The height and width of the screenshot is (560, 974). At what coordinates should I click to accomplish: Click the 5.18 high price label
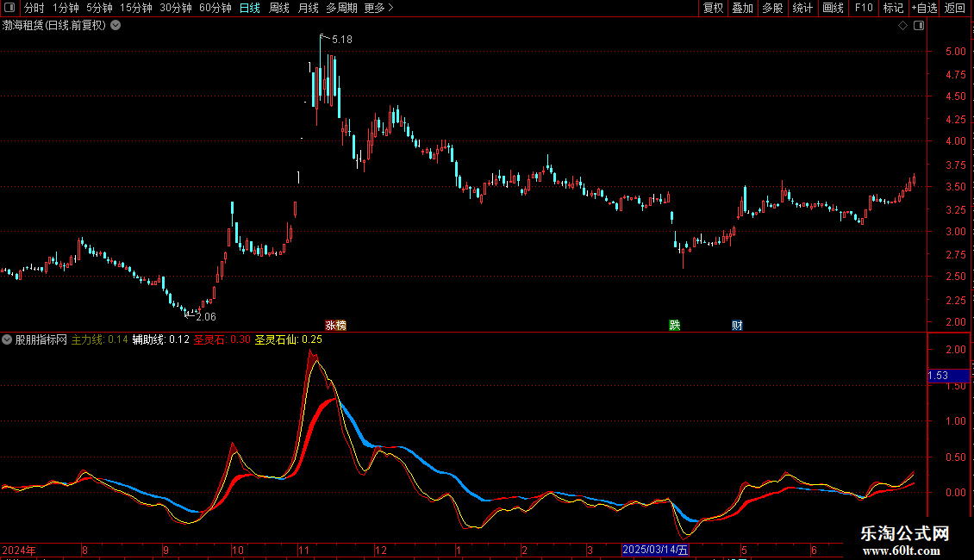click(341, 40)
